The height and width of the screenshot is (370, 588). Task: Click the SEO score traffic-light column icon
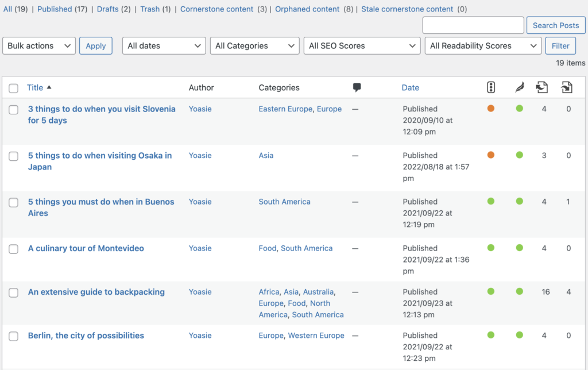tap(491, 87)
